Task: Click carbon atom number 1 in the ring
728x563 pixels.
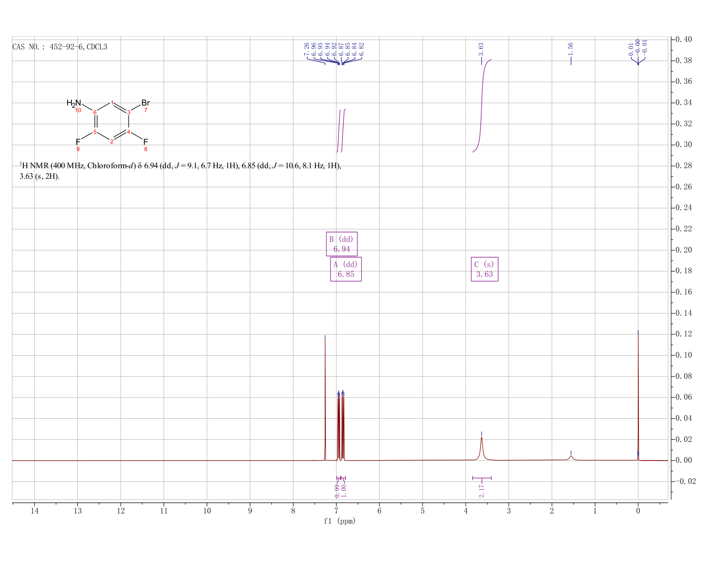Action: click(x=112, y=102)
